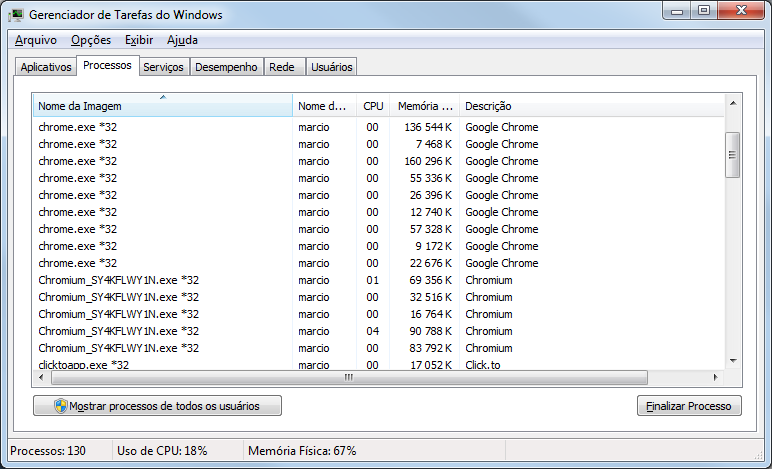Open the Ajuda menu
Image resolution: width=772 pixels, height=469 pixels.
tap(182, 40)
